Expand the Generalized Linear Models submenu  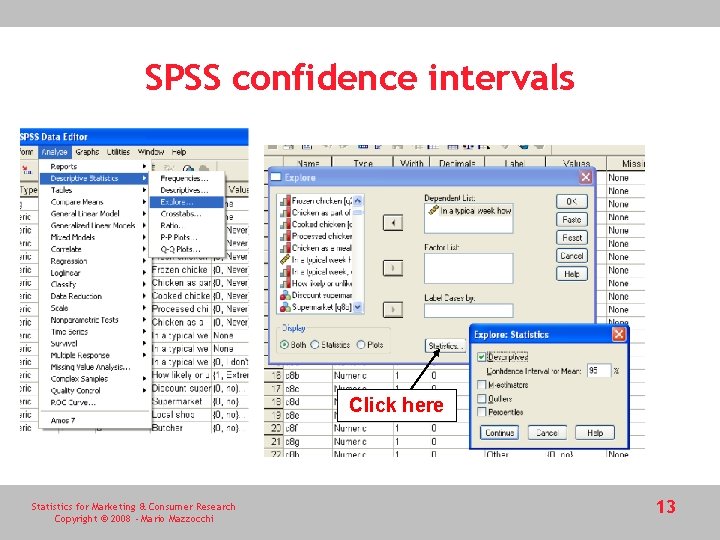tap(94, 225)
